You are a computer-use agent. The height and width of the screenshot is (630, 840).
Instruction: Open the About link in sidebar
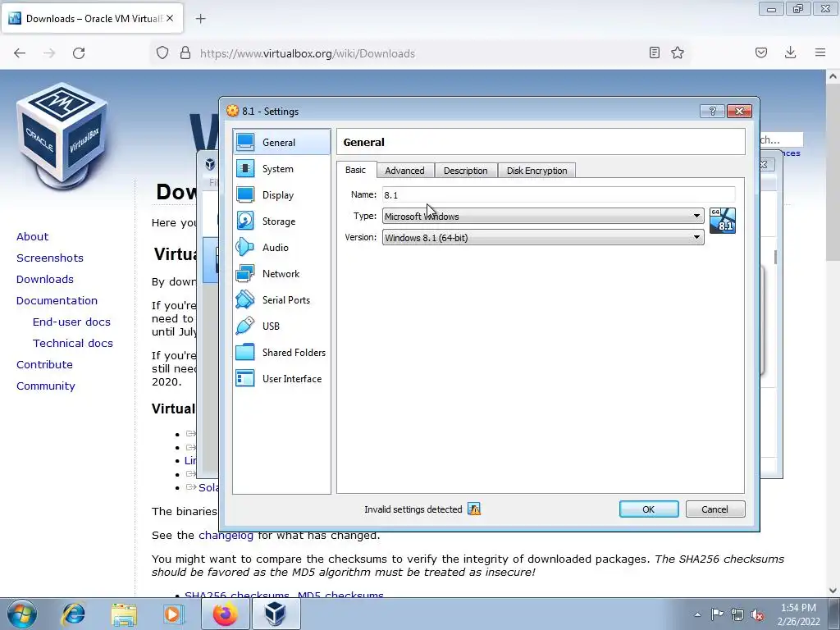coord(32,237)
